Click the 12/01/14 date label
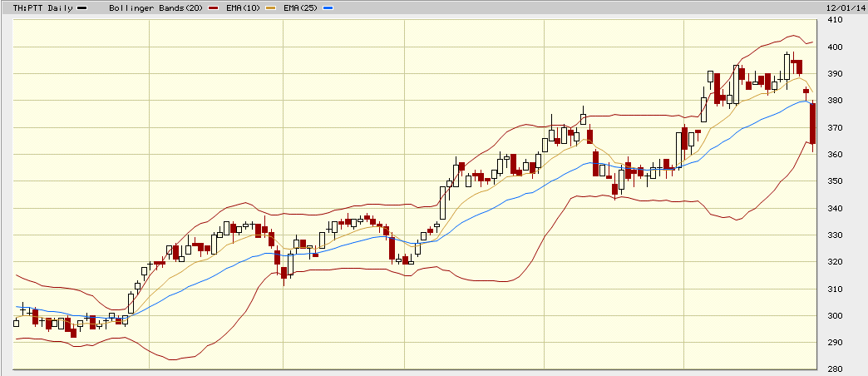Screen dimensions: 868x376 click(x=845, y=7)
